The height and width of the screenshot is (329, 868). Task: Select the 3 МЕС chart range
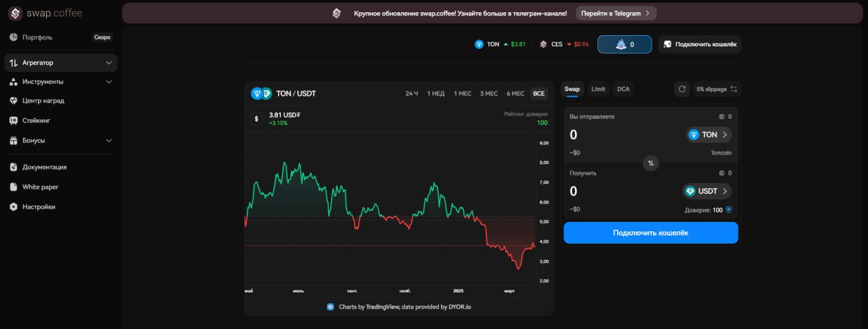pyautogui.click(x=489, y=94)
